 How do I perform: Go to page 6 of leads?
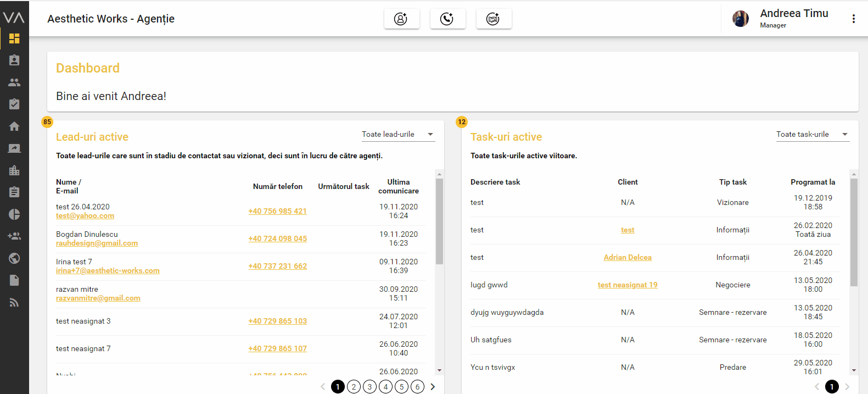click(418, 387)
